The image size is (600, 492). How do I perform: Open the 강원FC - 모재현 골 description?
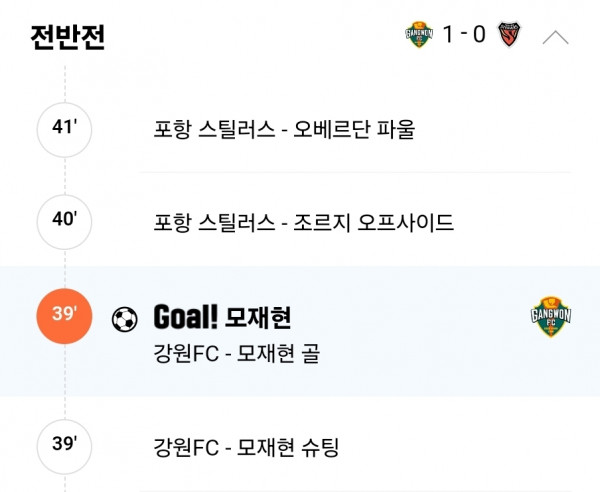[x=237, y=353]
